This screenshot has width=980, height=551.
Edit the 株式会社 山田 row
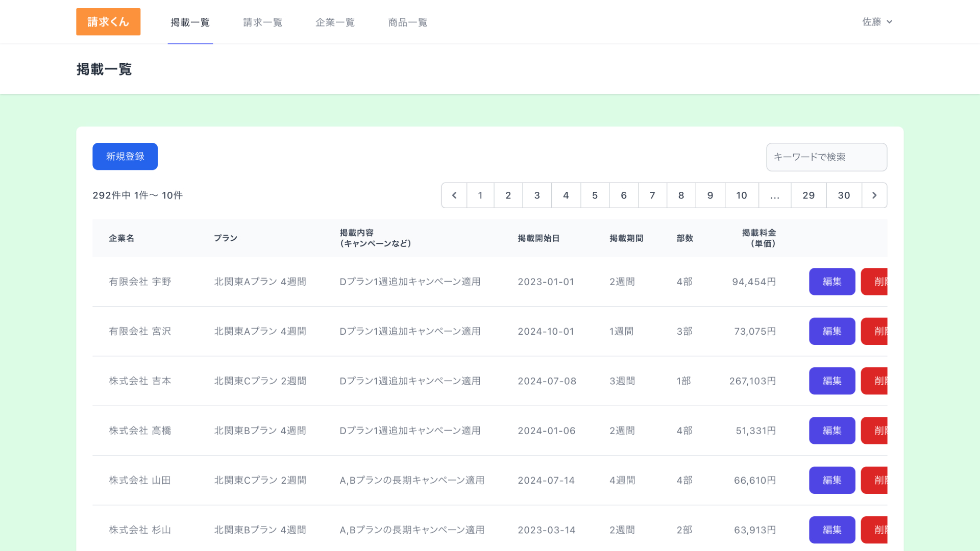click(x=832, y=480)
